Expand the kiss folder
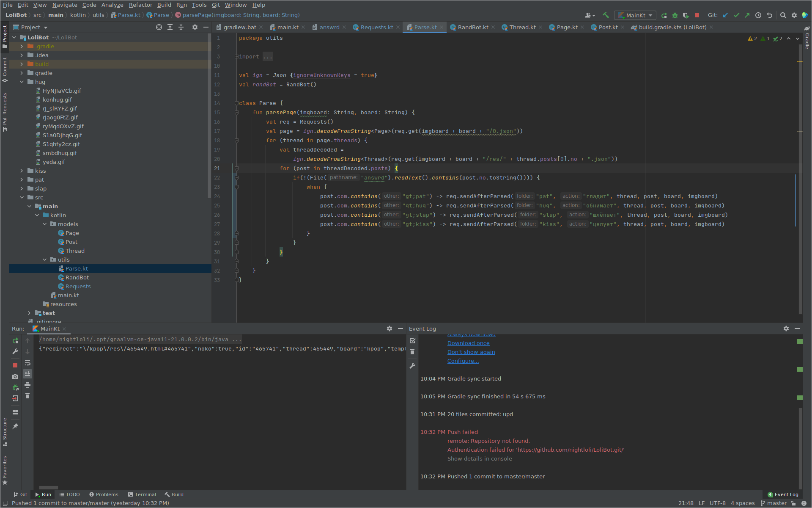The width and height of the screenshot is (812, 508). tap(22, 171)
